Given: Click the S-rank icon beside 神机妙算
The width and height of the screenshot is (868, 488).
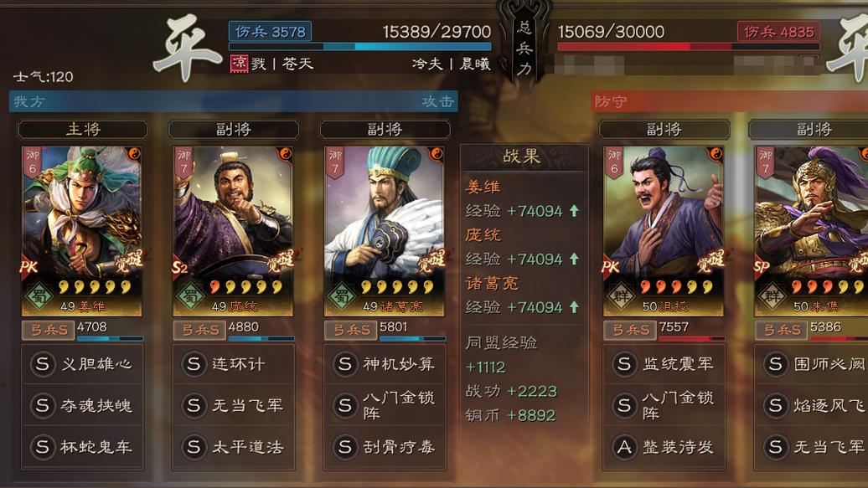Looking at the screenshot, I should click(345, 364).
